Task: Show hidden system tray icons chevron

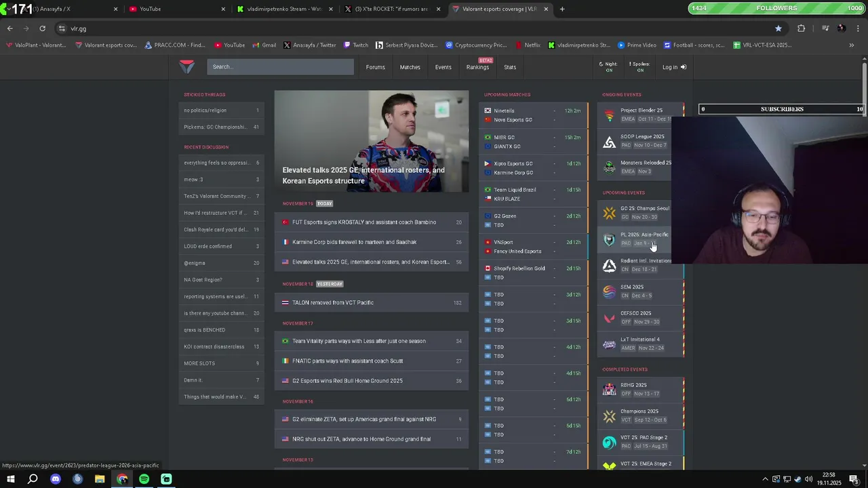Action: tap(765, 479)
